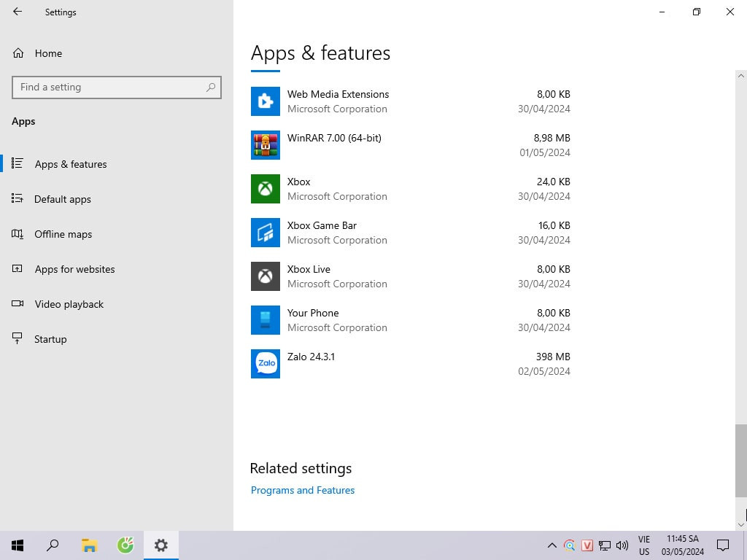
Task: Switch to Apps for websites page
Action: point(74,269)
